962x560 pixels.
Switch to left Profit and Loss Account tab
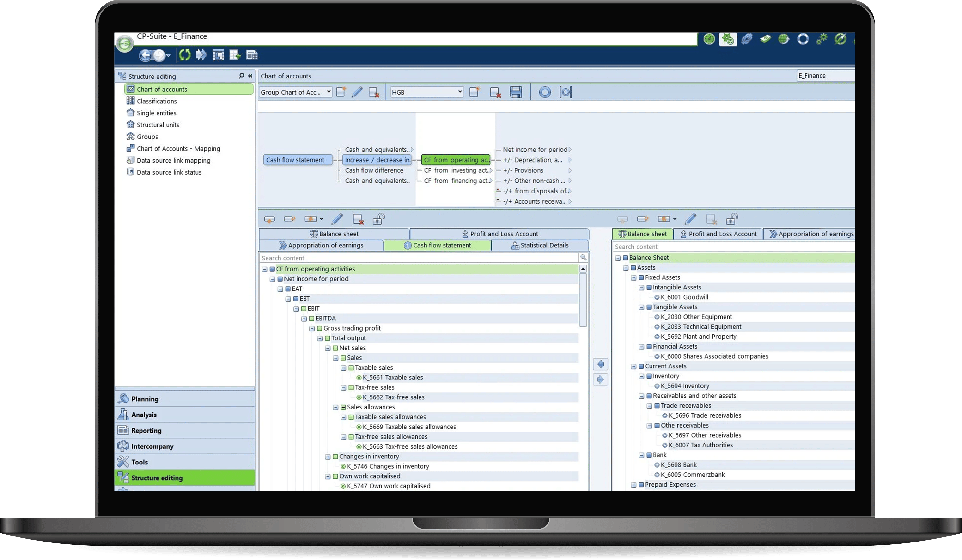499,234
